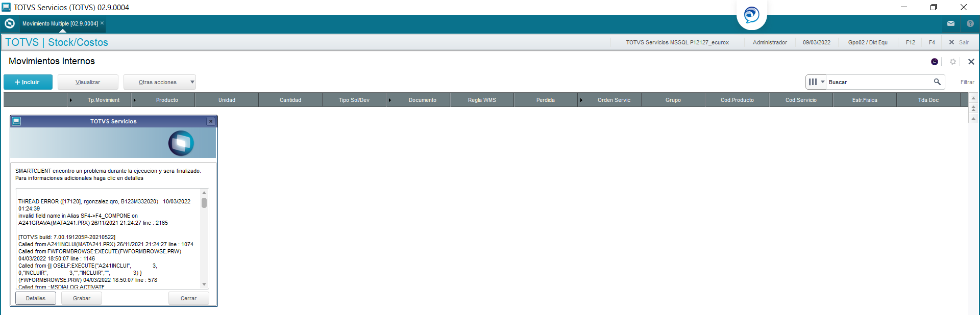Click the Tipo Sol/Dev column header
Screen dimensions: 980x315
click(x=354, y=100)
